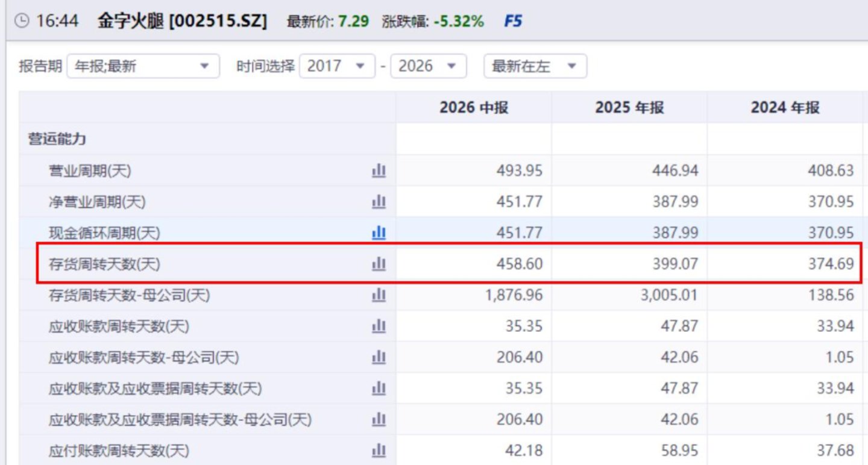This screenshot has height=465, width=868.
Task: View chart for 存货周转天数-母公司(天) row
Action: pos(379,295)
